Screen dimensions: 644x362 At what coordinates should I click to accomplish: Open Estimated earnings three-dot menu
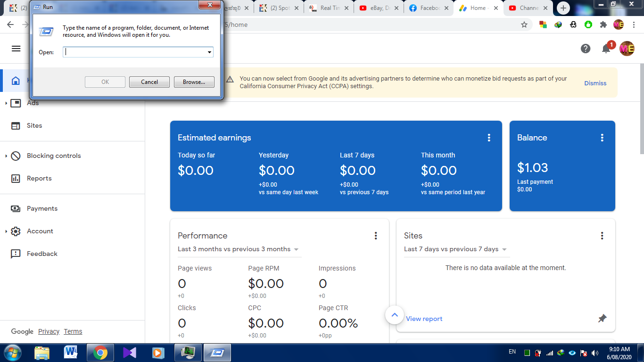(489, 138)
